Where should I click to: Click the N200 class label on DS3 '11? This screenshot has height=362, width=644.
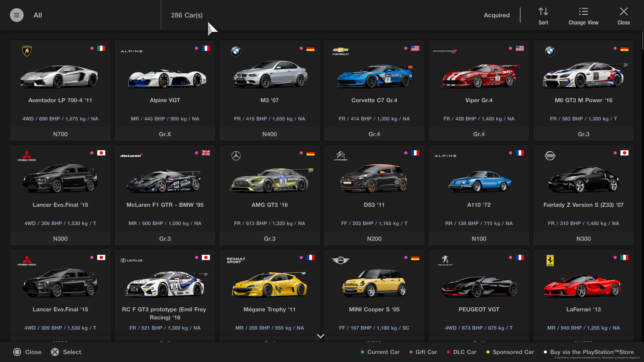point(374,239)
